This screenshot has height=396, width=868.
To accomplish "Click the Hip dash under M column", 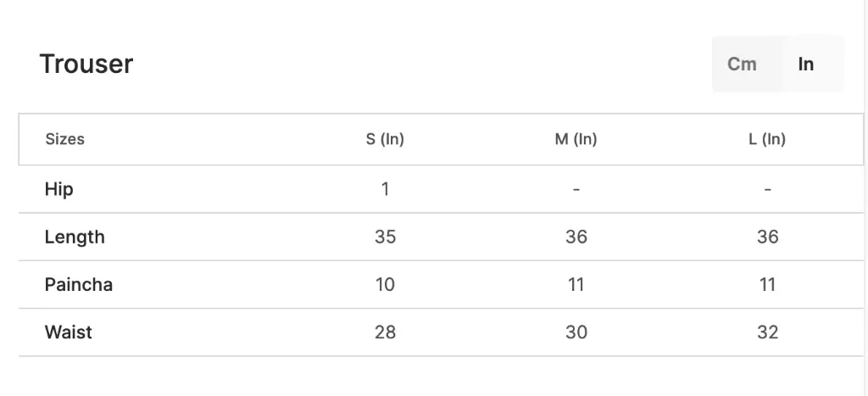I will (576, 189).
